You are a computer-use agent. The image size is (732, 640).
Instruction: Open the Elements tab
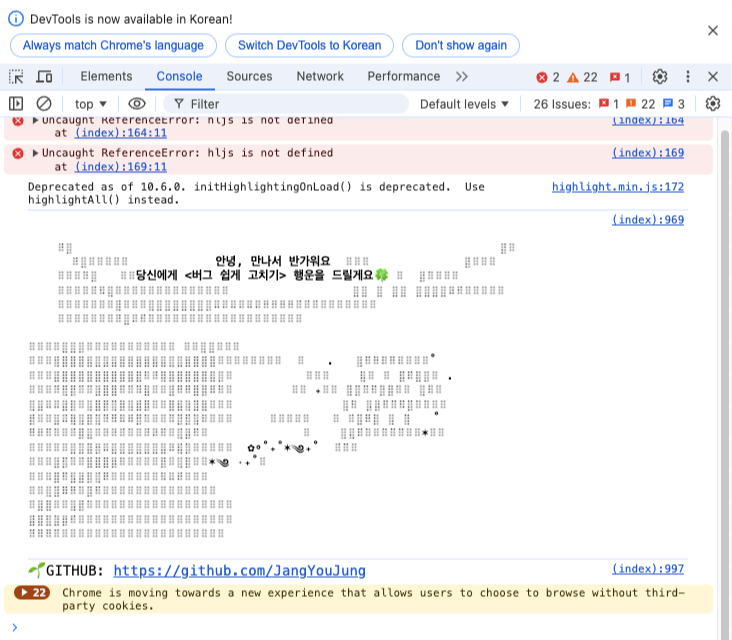(106, 76)
